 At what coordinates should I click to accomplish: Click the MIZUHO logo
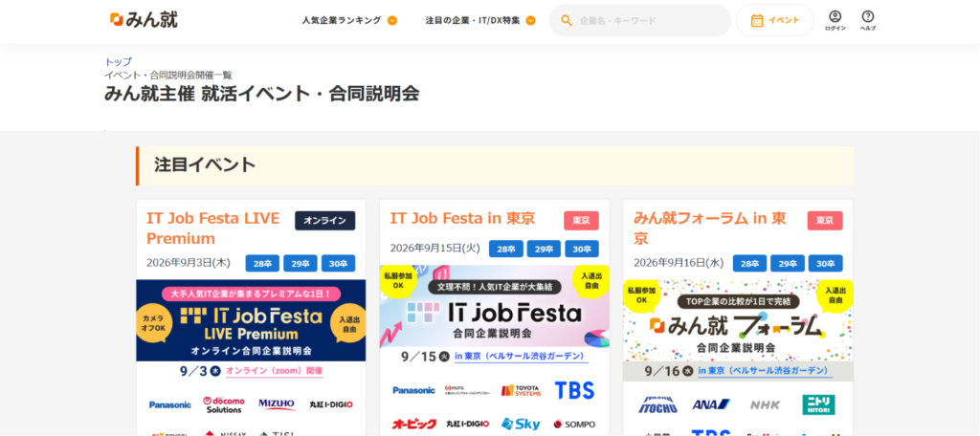[277, 404]
